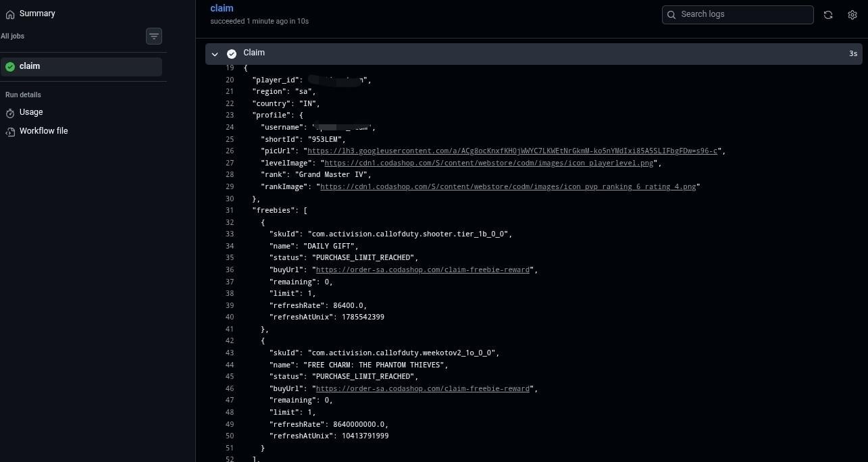Click the "refreshAtUnix": 1785542399 line
This screenshot has height=462, width=868.
tap(327, 317)
